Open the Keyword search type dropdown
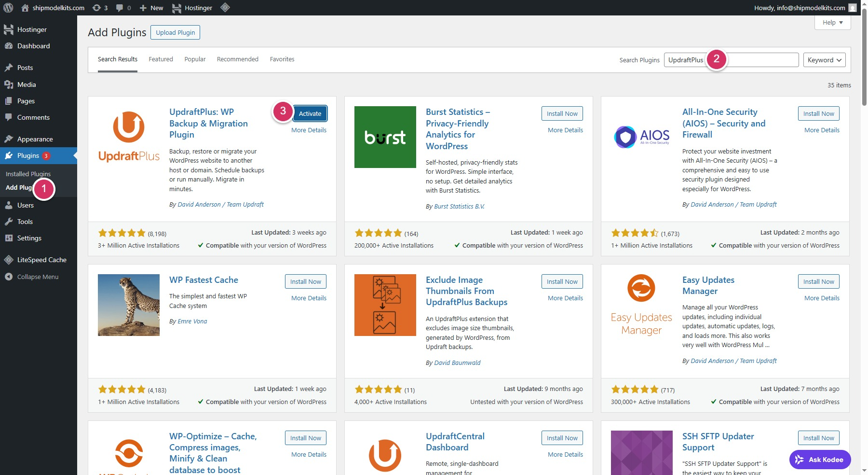 [x=824, y=60]
